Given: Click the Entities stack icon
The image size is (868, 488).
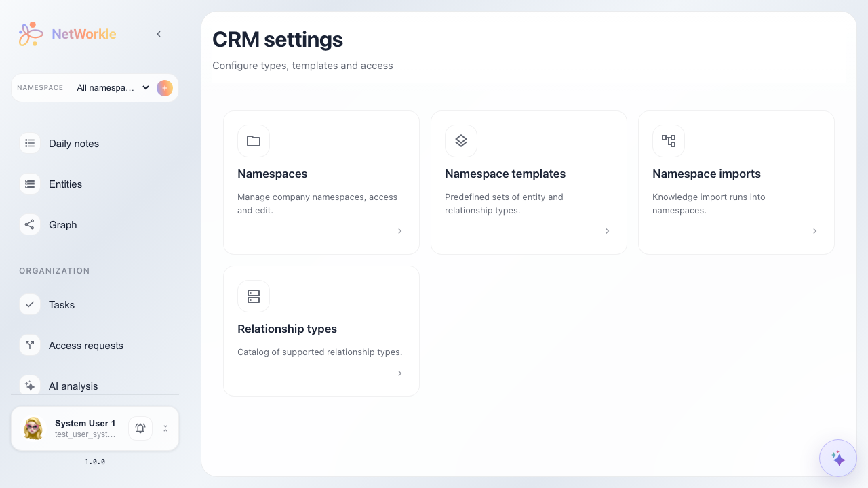Looking at the screenshot, I should pos(30,184).
